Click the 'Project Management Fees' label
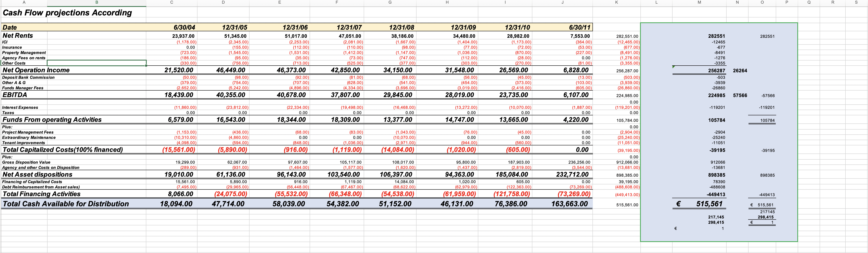The width and height of the screenshot is (868, 253). tap(28, 132)
